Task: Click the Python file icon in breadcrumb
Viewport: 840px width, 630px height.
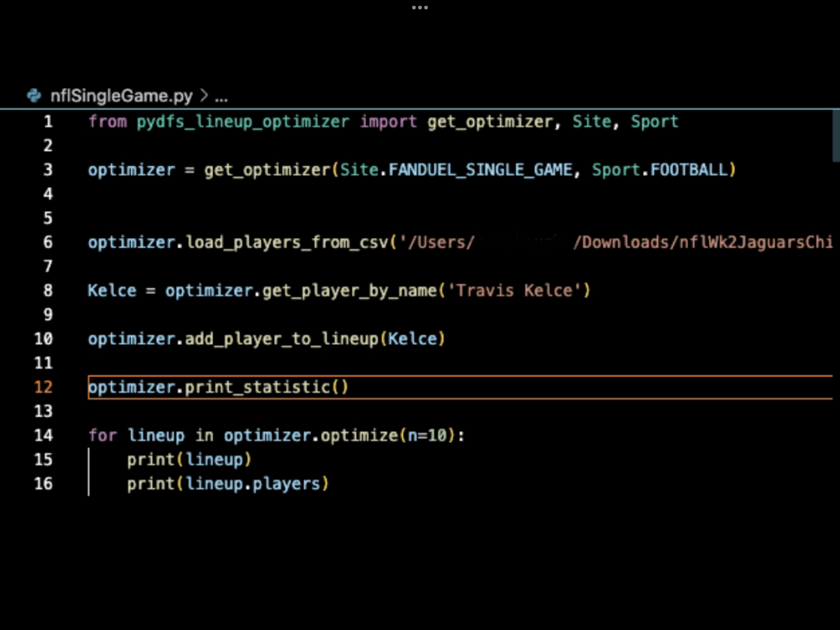Action: pos(34,96)
